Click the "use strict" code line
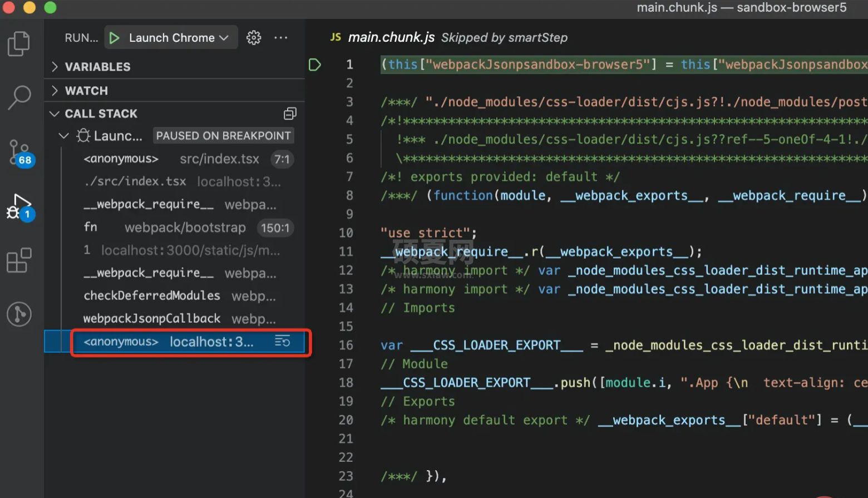This screenshot has height=498, width=868. 428,233
